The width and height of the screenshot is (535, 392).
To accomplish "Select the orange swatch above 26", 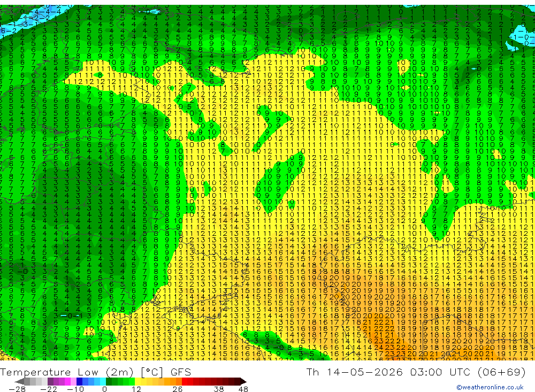I will (179, 382).
